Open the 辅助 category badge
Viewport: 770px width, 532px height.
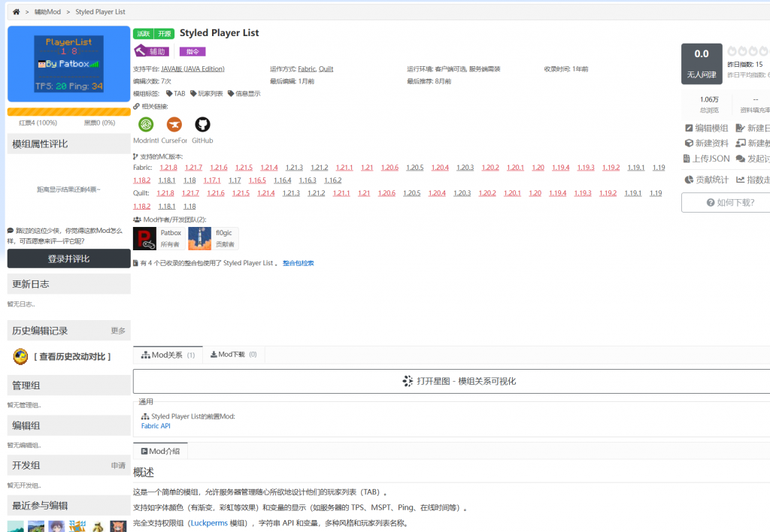pos(152,51)
